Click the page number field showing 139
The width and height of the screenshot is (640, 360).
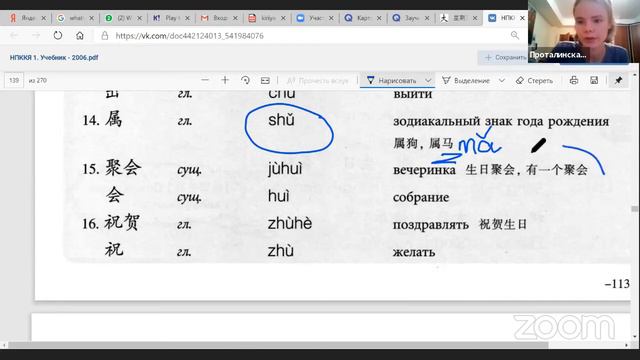click(x=14, y=80)
